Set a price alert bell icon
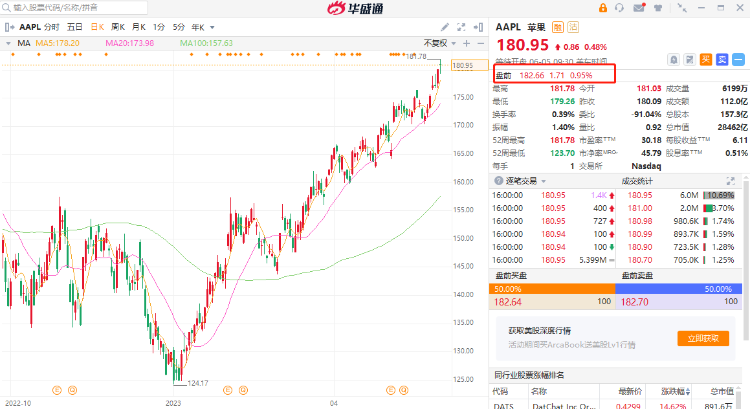This screenshot has height=409, width=750. 673,60
